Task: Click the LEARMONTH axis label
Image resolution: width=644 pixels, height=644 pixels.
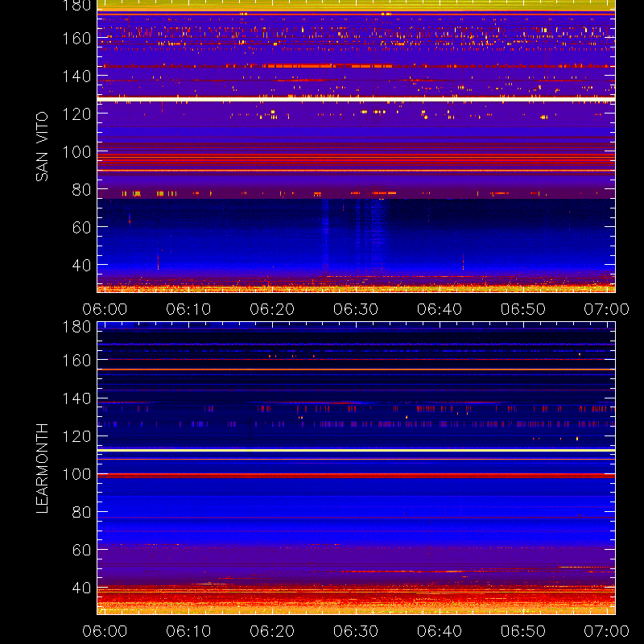Action: coord(42,469)
